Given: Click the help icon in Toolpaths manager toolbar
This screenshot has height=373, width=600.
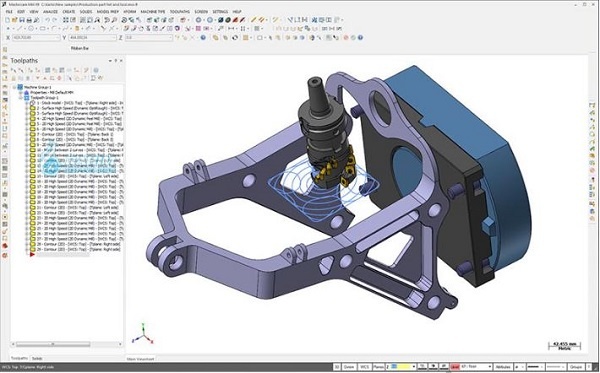Looking at the screenshot, I should (96, 70).
